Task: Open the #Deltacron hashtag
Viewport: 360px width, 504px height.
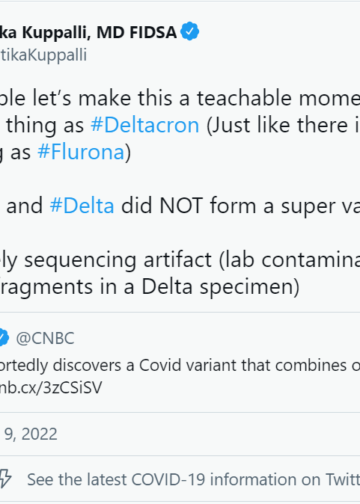Action: (x=145, y=125)
